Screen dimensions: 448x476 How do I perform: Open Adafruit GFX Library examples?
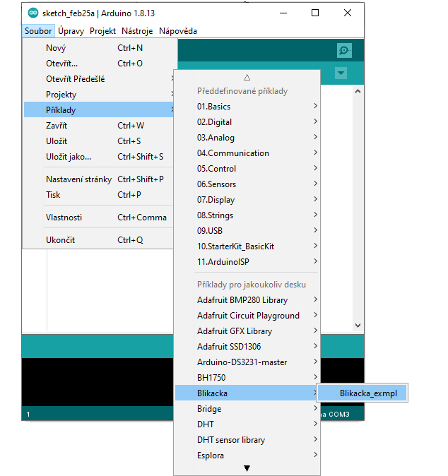pyautogui.click(x=247, y=331)
